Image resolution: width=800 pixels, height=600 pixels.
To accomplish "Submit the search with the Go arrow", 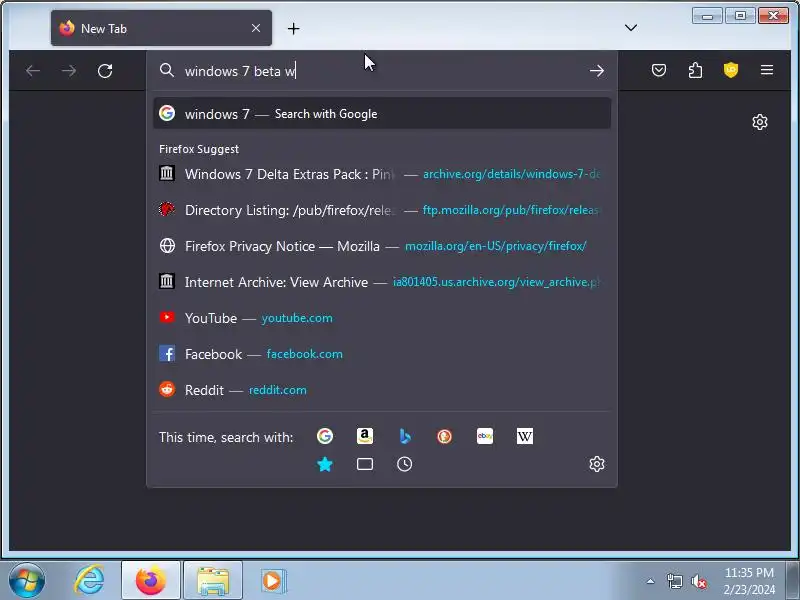I will [x=596, y=70].
